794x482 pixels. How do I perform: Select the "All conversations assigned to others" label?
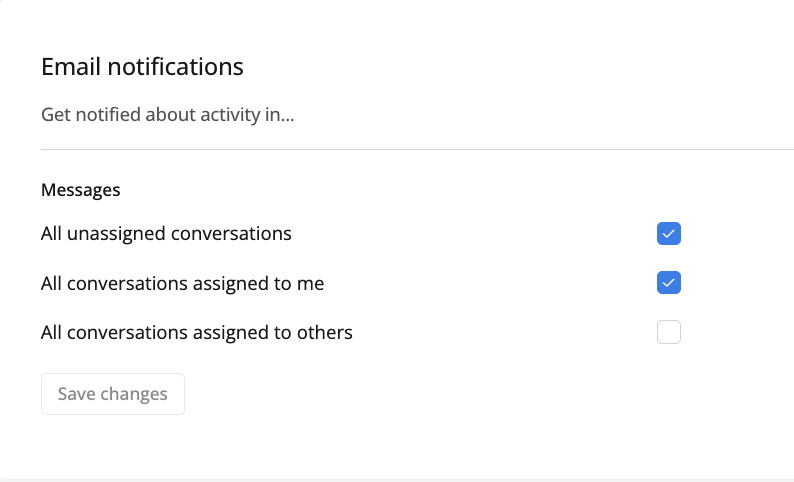point(197,332)
